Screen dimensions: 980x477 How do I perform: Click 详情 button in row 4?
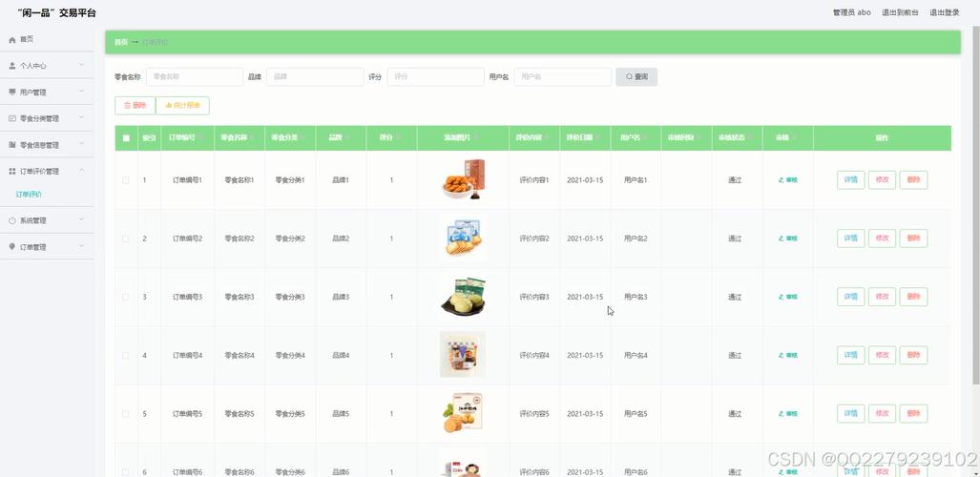[850, 355]
